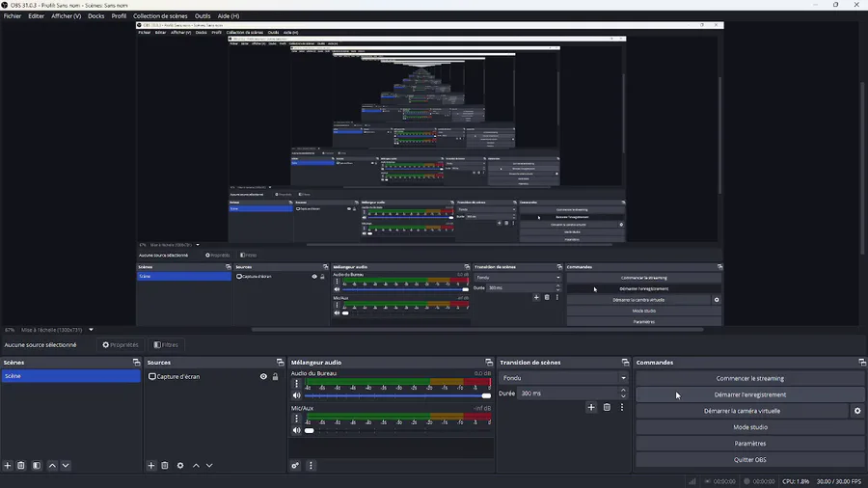The height and width of the screenshot is (488, 868).
Task: Move source down in the Sources list
Action: click(x=209, y=465)
